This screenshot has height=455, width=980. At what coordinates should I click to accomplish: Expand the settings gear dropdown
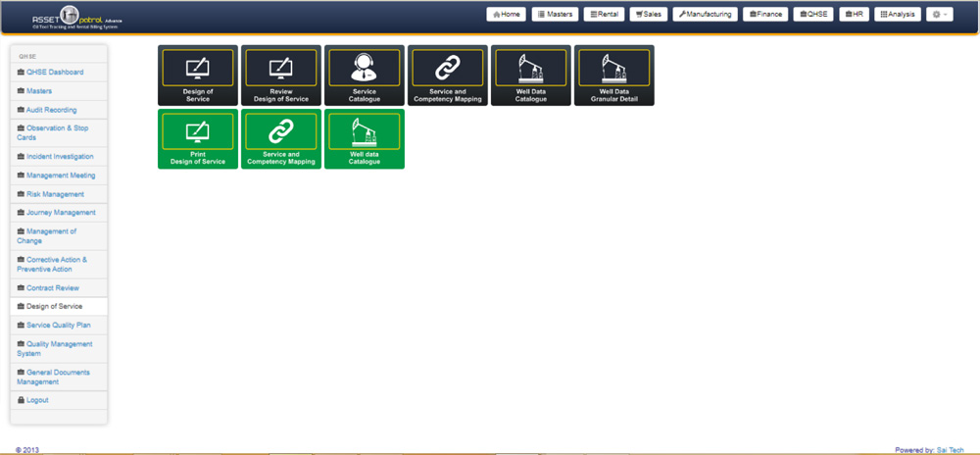point(940,15)
